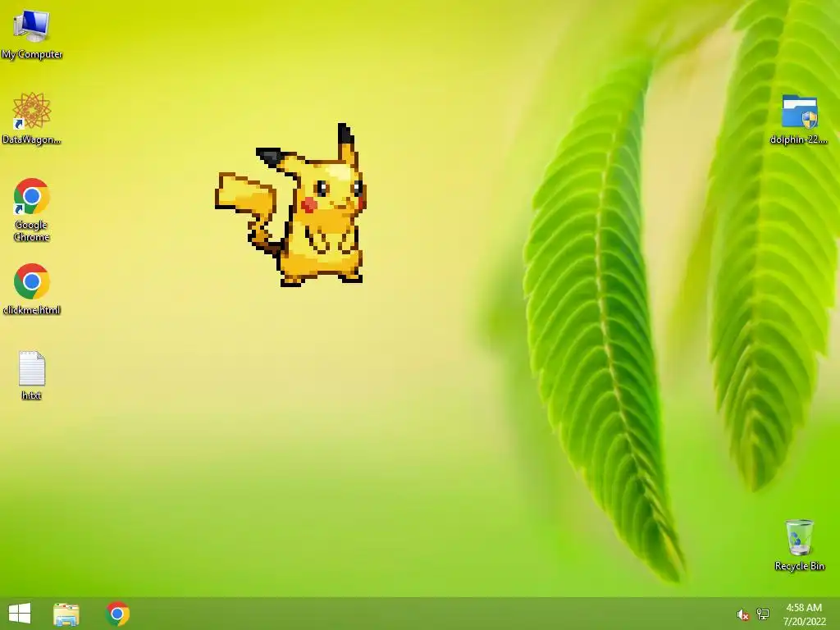Click the "dolphin-22..." label text
This screenshot has width=840, height=630.
(799, 139)
